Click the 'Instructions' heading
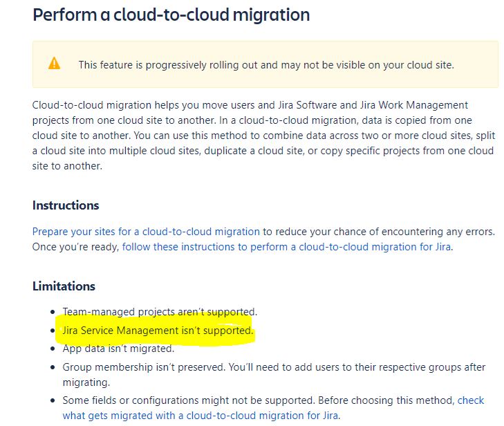The height and width of the screenshot is (426, 504). pyautogui.click(x=66, y=205)
